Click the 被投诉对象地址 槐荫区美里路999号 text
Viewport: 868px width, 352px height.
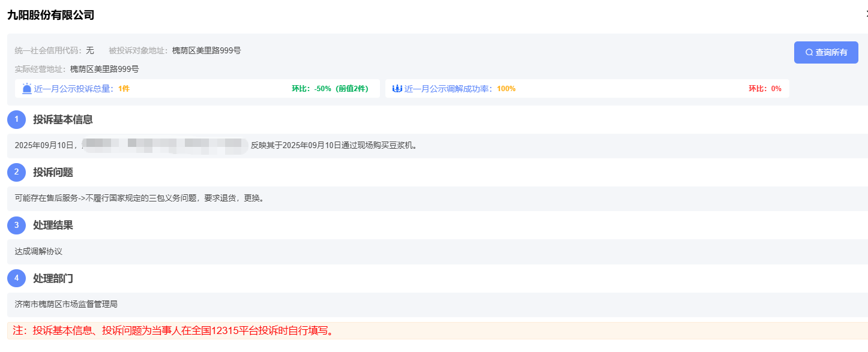[175, 50]
